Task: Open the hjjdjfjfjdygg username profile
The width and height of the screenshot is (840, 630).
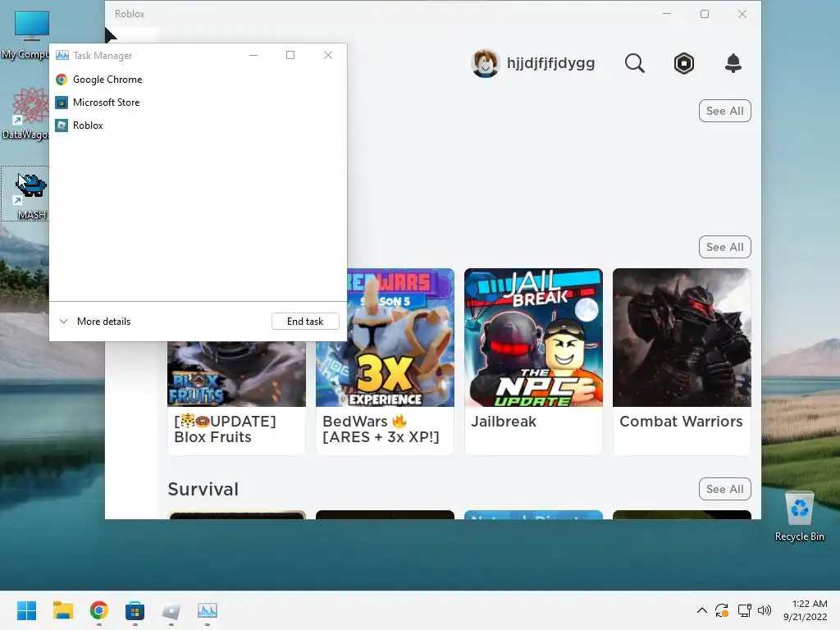Action: [x=550, y=63]
